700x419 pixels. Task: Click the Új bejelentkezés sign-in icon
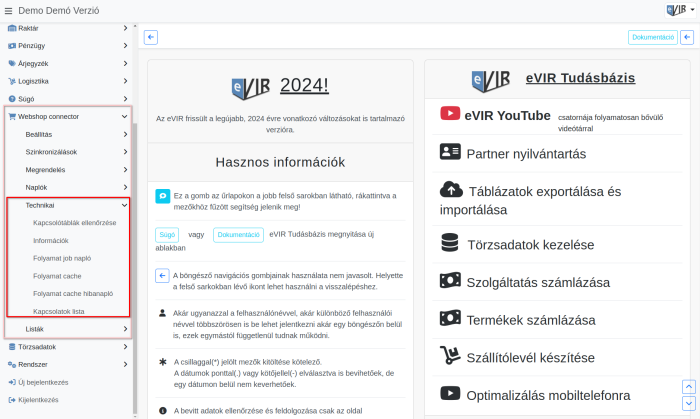tap(12, 382)
